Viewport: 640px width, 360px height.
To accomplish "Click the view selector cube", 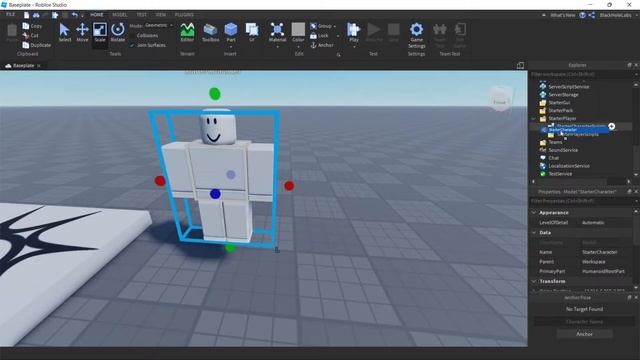I will (x=500, y=99).
